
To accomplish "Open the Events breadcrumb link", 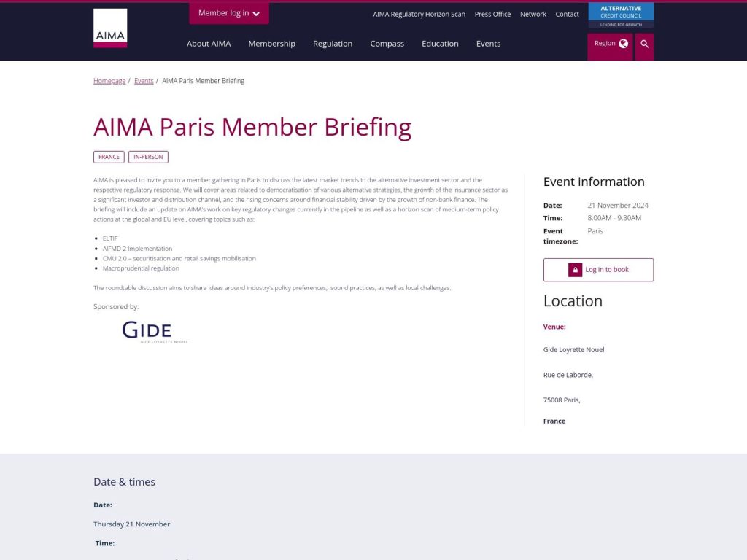I will 144,80.
